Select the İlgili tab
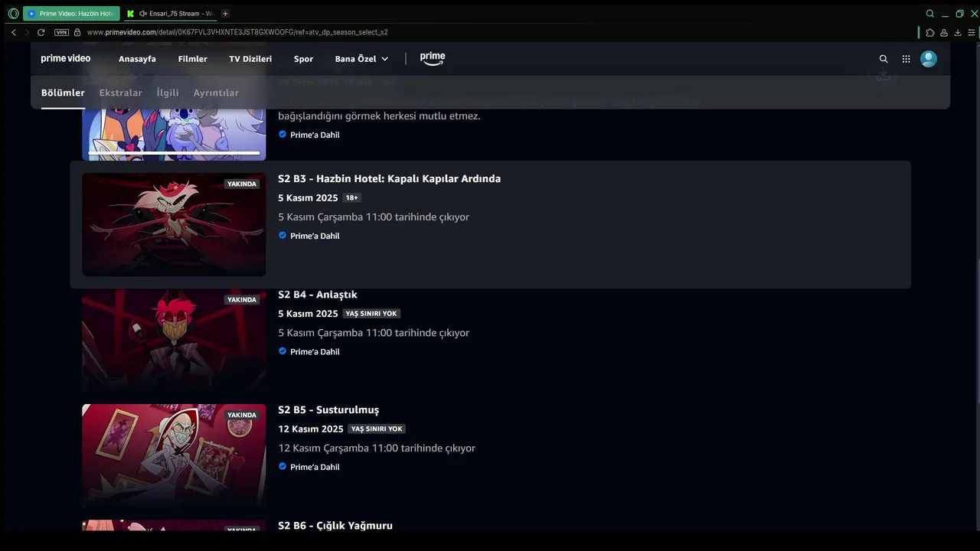The width and height of the screenshot is (980, 551). click(168, 93)
